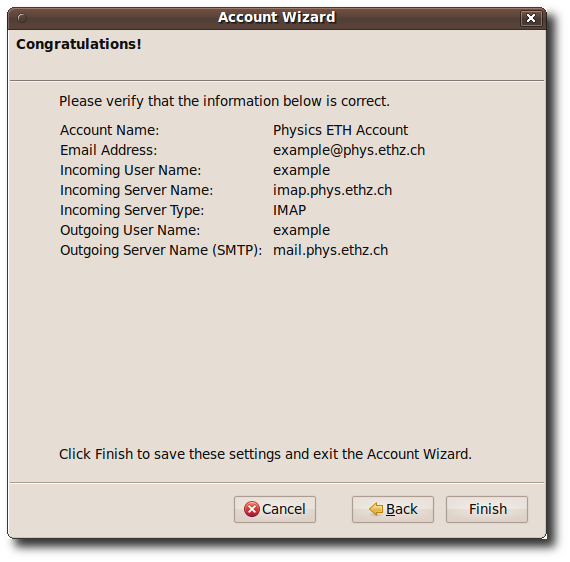The image size is (570, 562).
Task: Click the IMAP server type value
Action: click(289, 210)
